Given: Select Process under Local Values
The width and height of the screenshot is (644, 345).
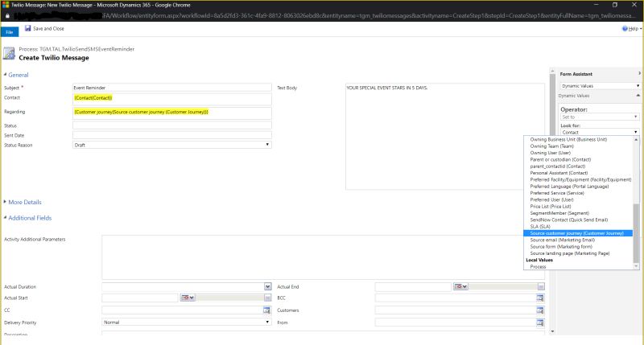Looking at the screenshot, I should pyautogui.click(x=538, y=267).
